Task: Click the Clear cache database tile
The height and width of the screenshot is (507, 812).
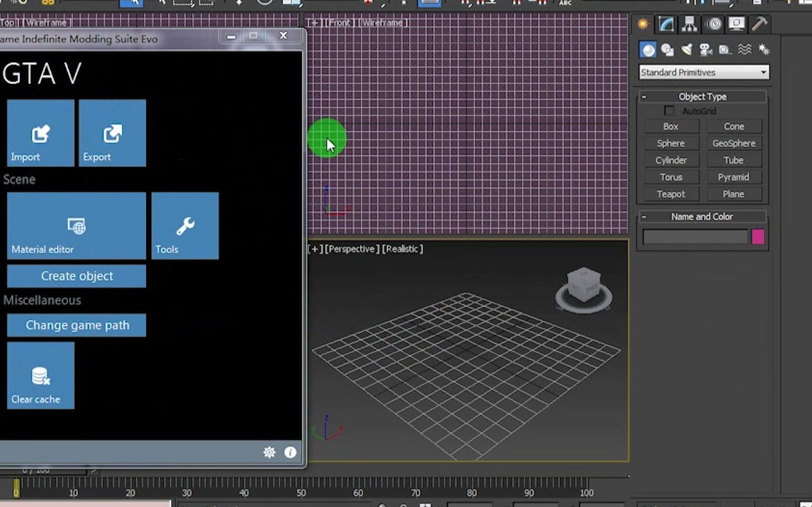Action: click(x=40, y=375)
